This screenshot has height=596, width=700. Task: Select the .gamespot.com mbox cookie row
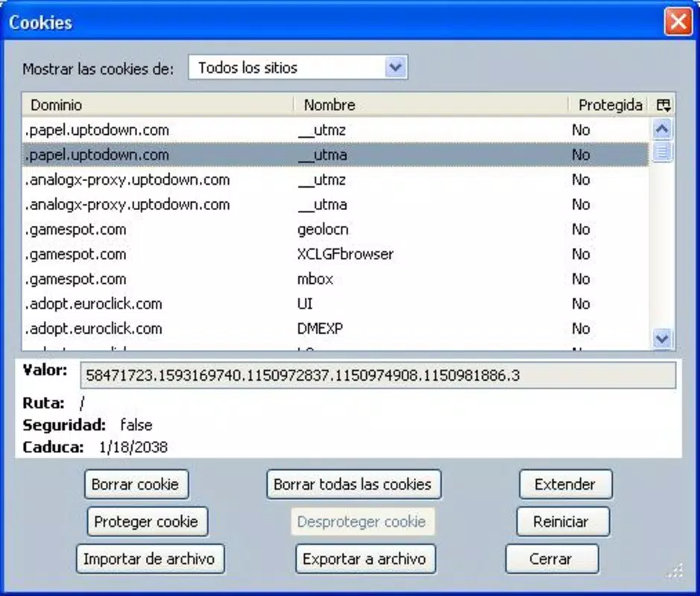pos(335,279)
